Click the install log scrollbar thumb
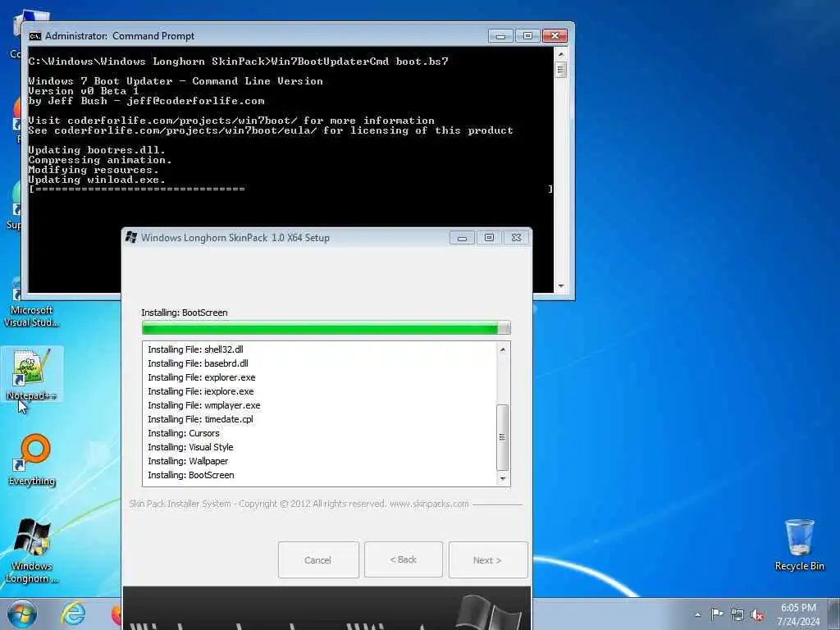 click(503, 437)
